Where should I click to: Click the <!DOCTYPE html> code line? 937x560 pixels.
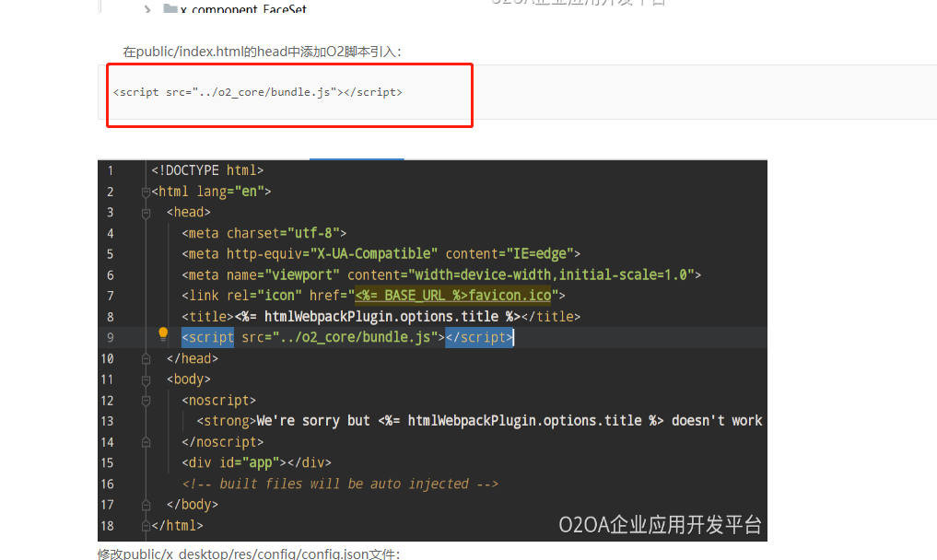[207, 170]
